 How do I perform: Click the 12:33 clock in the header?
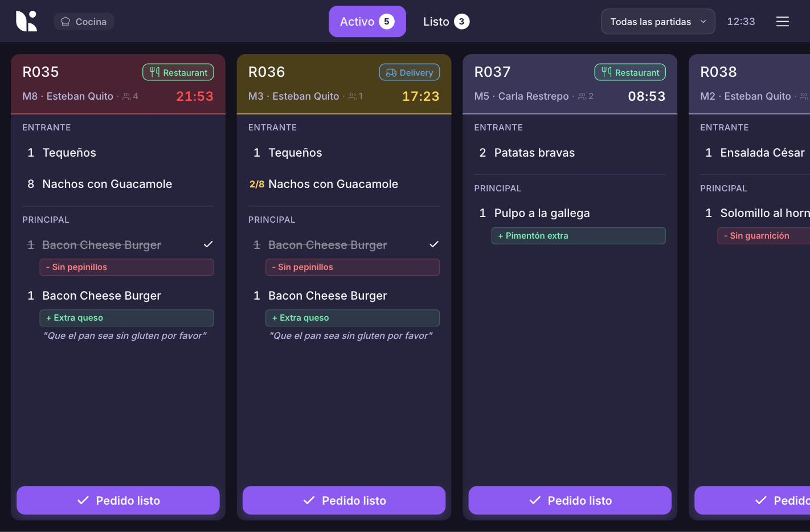click(741, 22)
